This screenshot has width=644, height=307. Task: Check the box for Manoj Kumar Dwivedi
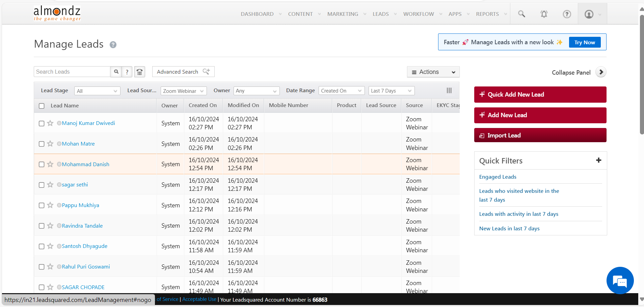point(42,124)
